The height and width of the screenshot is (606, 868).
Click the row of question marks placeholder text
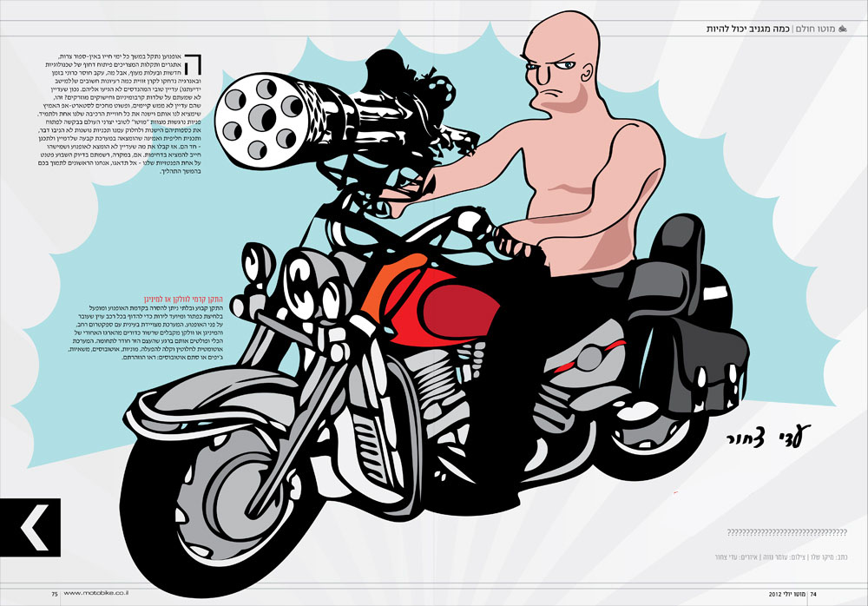(x=786, y=532)
